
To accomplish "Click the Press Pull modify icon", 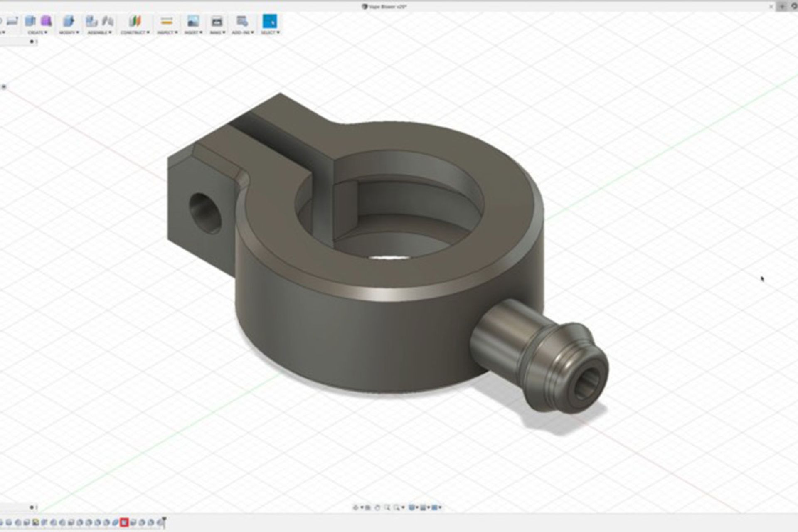I will 69,21.
